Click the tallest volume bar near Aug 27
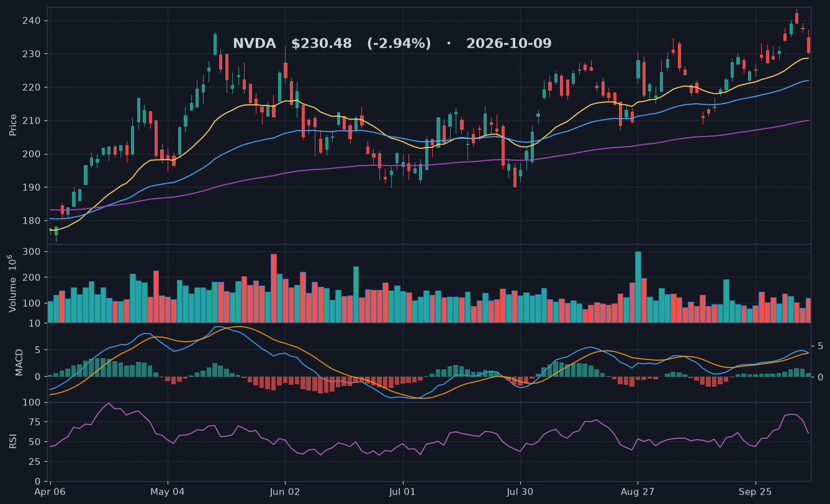The height and width of the screenshot is (504, 830). click(x=638, y=287)
